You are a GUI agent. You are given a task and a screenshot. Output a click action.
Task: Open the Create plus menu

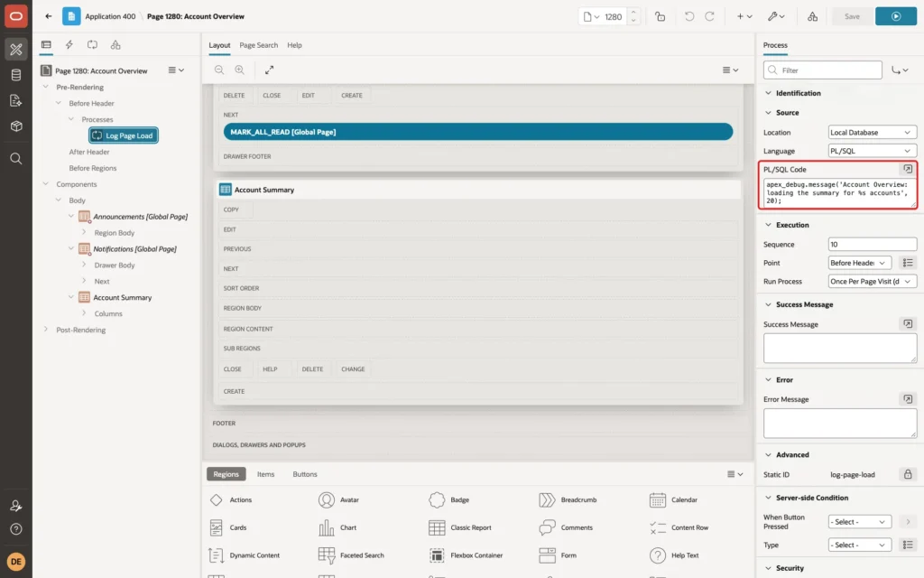[x=744, y=16]
